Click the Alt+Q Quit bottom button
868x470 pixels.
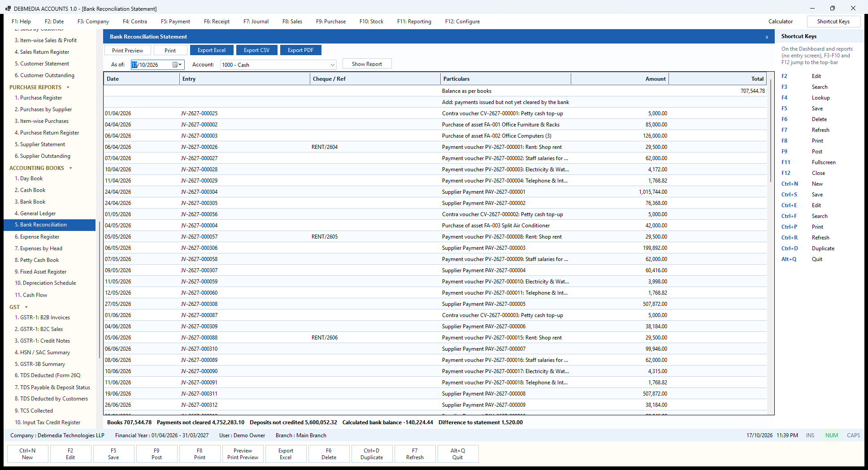[458, 454]
